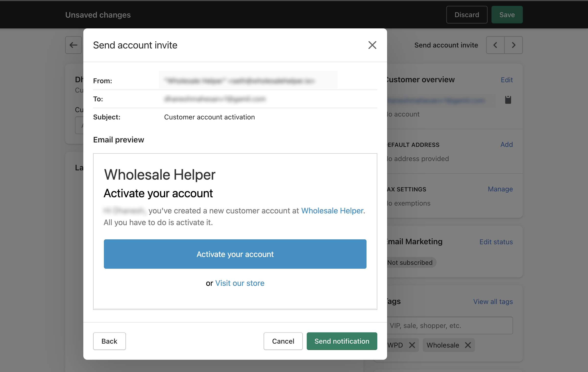Click the Email preview label

tap(119, 140)
